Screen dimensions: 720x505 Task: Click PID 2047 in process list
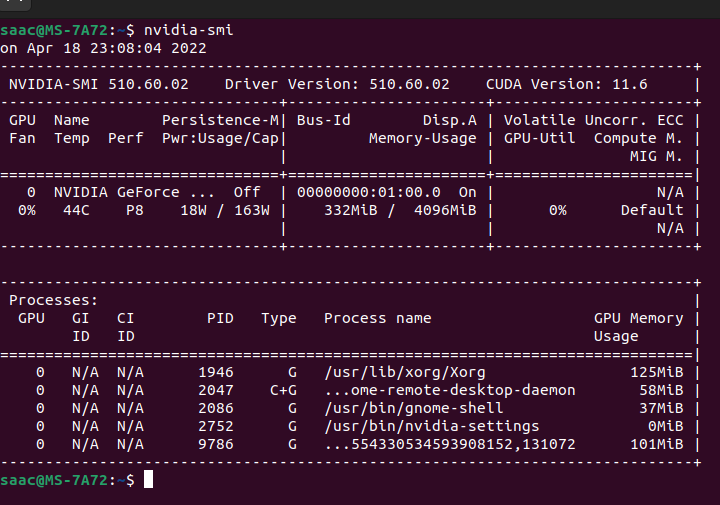(x=216, y=390)
